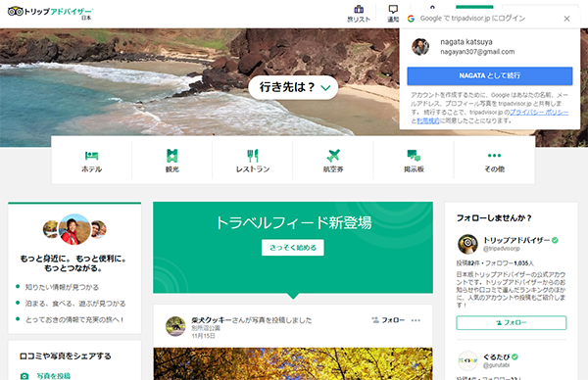588x380 pixels.
Task: Click the Google G logo in popup
Action: pyautogui.click(x=411, y=19)
